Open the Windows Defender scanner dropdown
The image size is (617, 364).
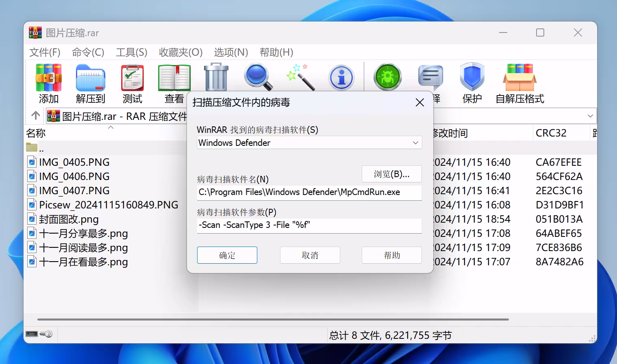pos(309,143)
